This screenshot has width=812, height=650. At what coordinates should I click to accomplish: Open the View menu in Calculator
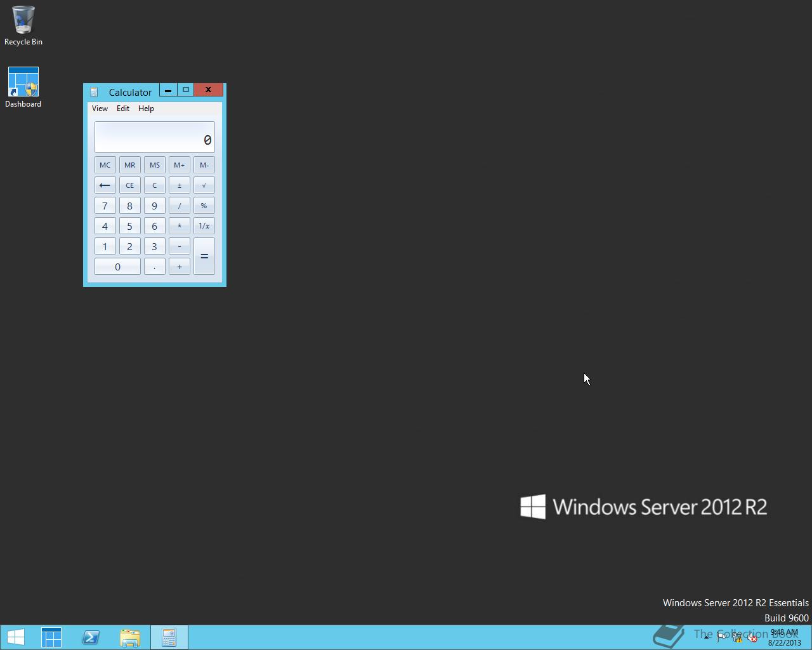click(100, 109)
